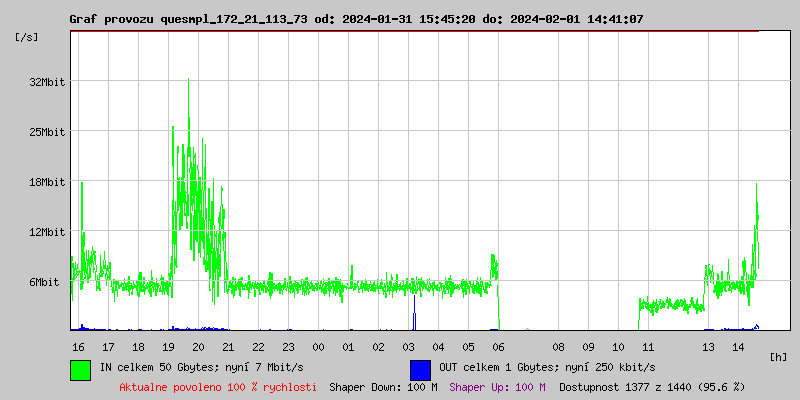Click the graph title 'Graf provozu' text
The image size is (800, 400).
pyautogui.click(x=112, y=19)
